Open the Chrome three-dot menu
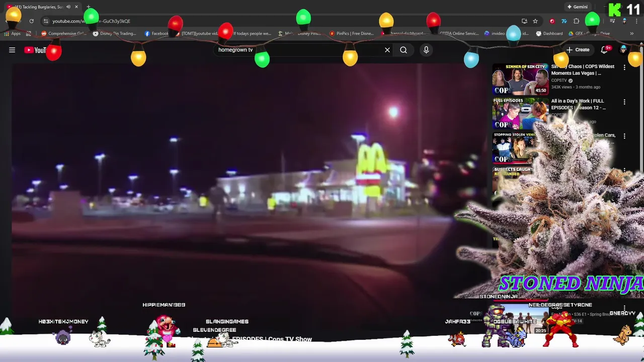This screenshot has width=644, height=362. click(636, 21)
